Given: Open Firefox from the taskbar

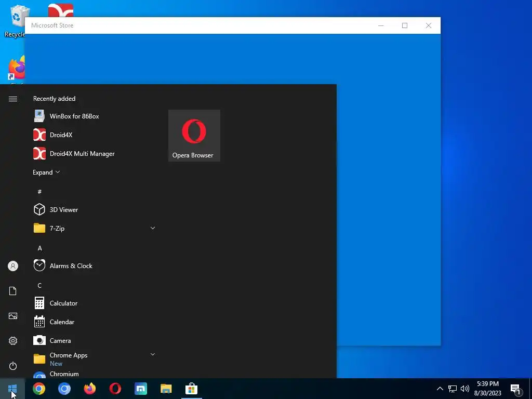Looking at the screenshot, I should tap(90, 389).
